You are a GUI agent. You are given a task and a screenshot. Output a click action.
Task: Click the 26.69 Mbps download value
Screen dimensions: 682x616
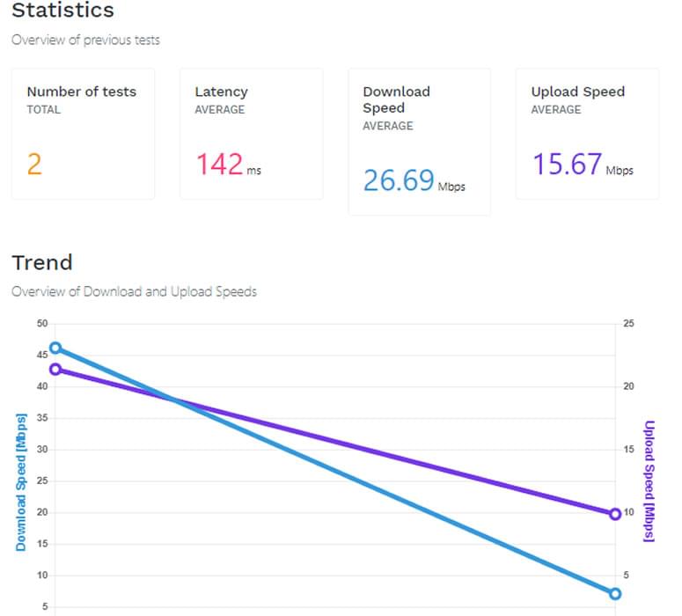414,180
